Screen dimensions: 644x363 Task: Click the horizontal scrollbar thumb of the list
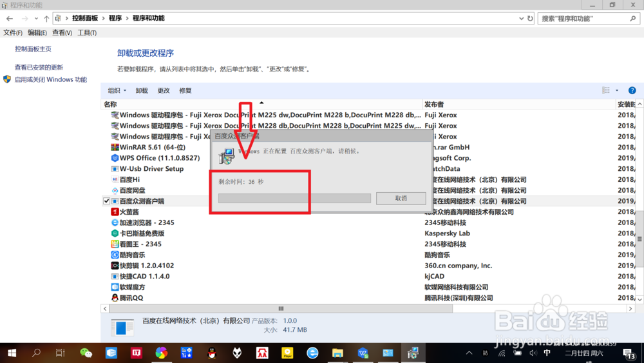(x=281, y=308)
